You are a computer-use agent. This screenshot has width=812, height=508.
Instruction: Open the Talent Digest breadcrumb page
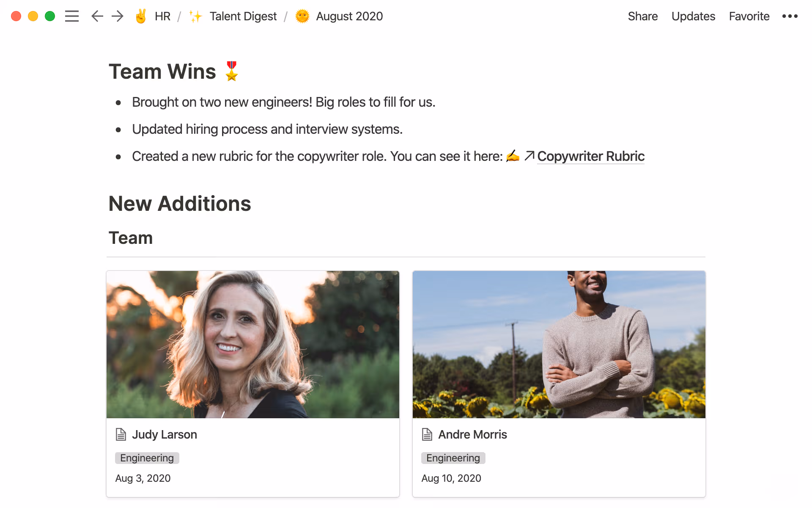coord(243,16)
